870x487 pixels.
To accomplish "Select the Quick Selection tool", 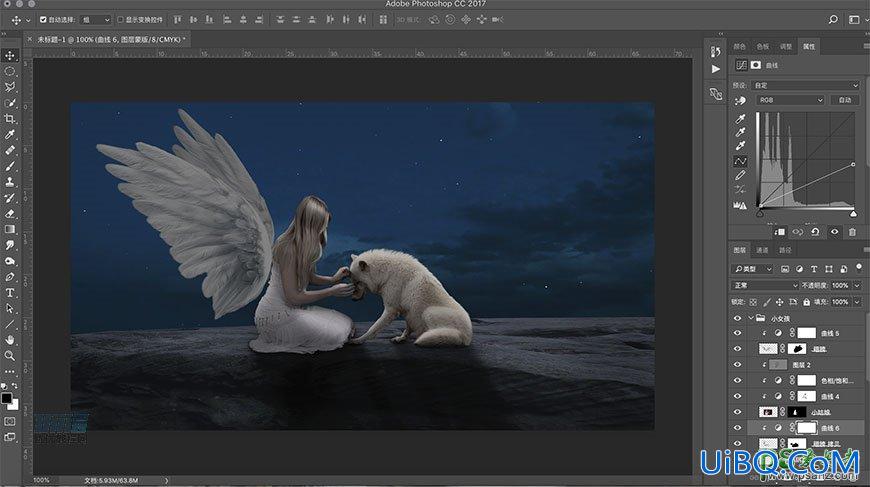I will tap(10, 103).
